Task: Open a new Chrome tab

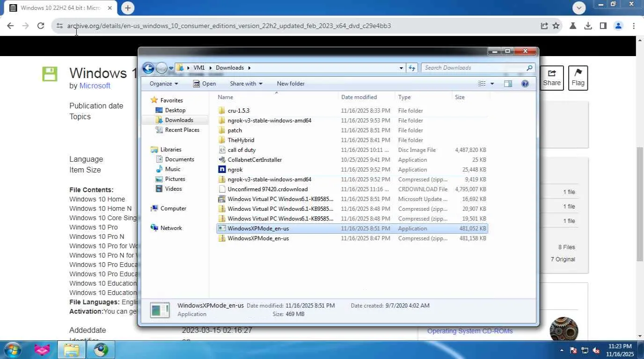Action: 127,8
